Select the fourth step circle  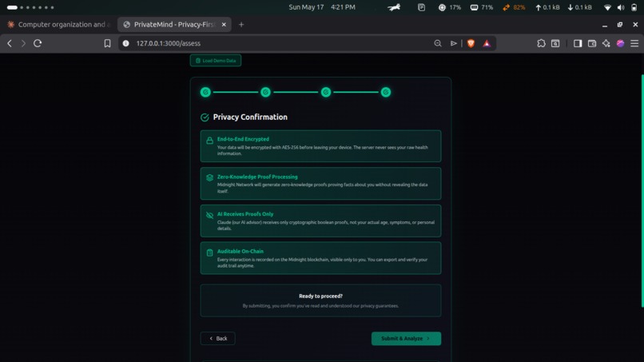click(x=386, y=92)
